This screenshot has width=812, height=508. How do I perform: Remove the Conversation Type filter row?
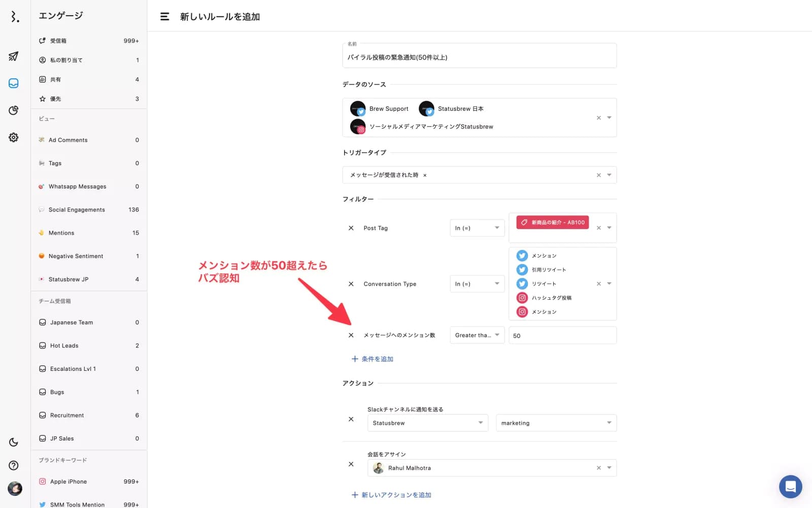[351, 284]
